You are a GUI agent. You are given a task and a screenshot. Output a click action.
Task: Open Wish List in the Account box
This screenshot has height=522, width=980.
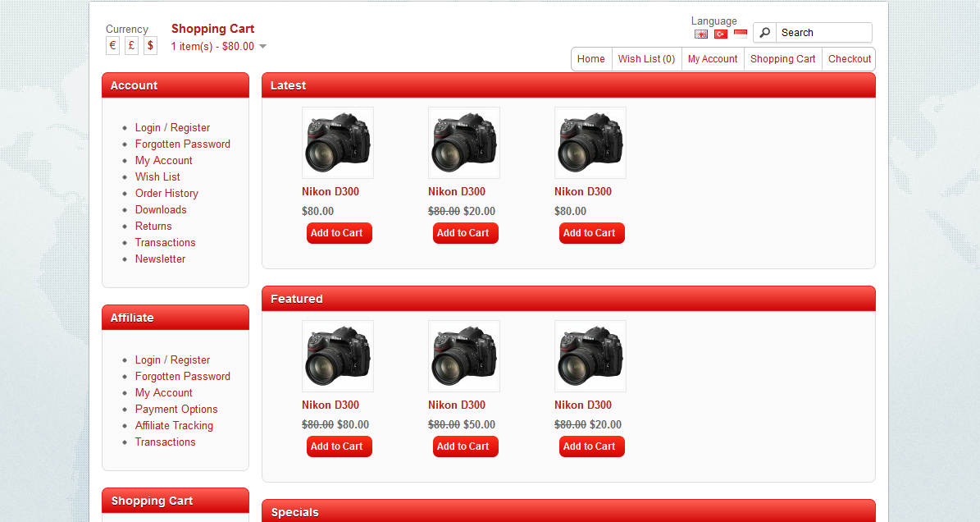(157, 177)
